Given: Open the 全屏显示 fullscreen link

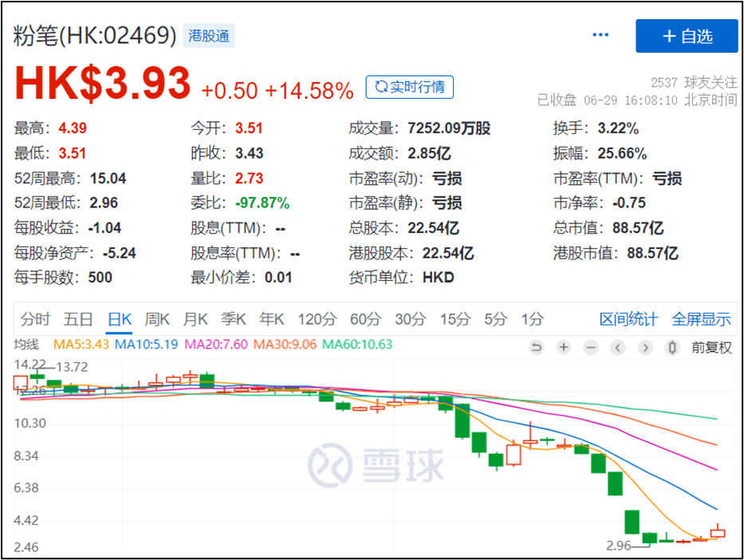Looking at the screenshot, I should click(701, 319).
